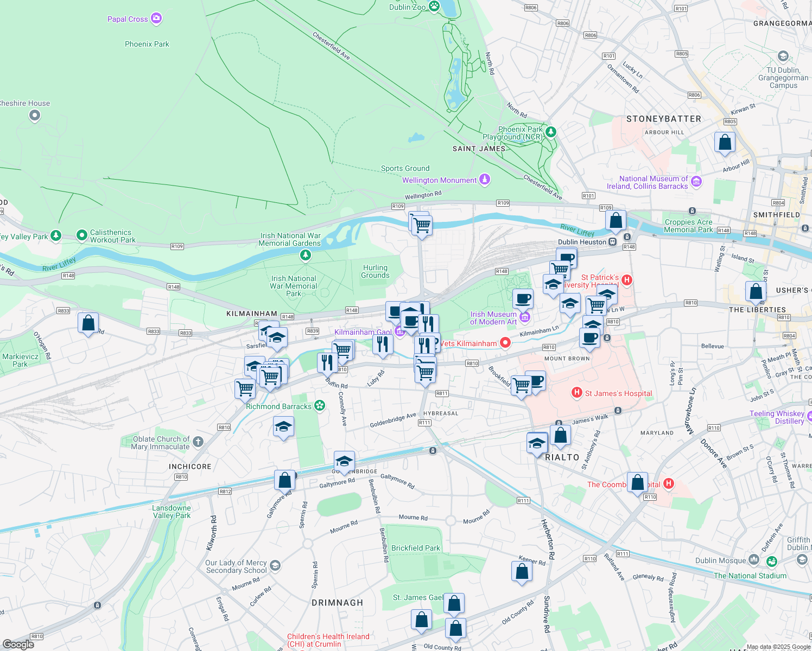This screenshot has height=651, width=812.
Task: Click the shopping bag marker beside James's Walk
Action: coord(560,436)
